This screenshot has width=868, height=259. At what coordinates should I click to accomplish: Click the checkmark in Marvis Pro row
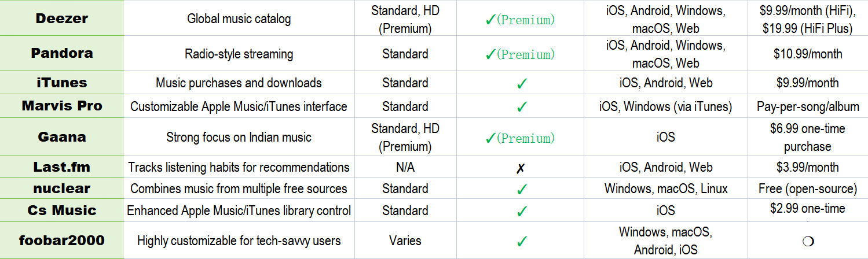(522, 107)
